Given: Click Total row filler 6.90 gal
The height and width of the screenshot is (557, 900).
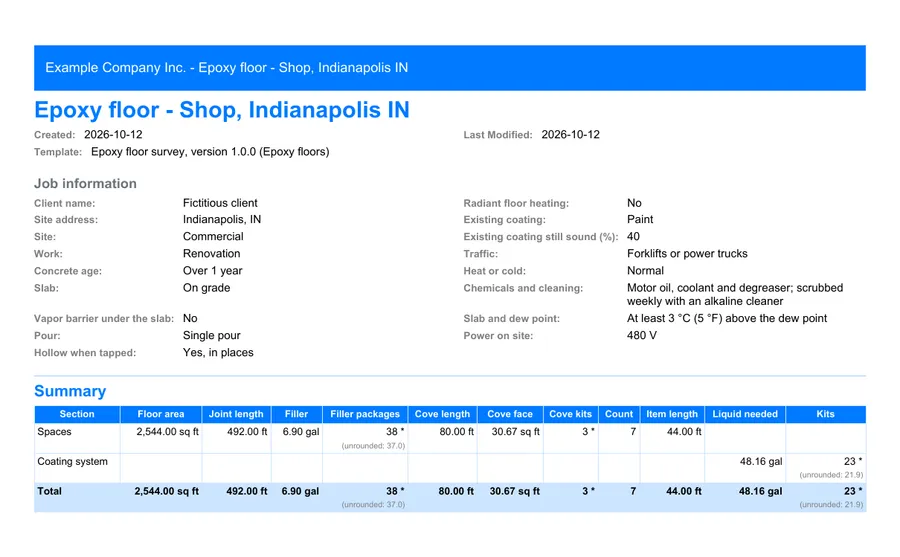Looking at the screenshot, I should [300, 491].
